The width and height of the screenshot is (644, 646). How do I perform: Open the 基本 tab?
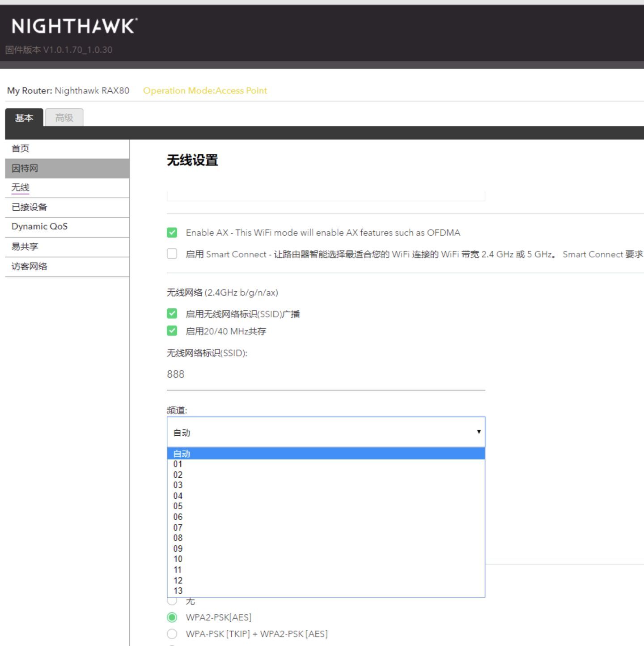pos(24,118)
